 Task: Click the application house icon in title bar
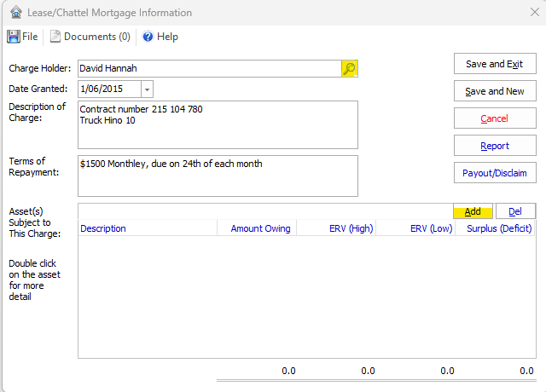point(15,13)
